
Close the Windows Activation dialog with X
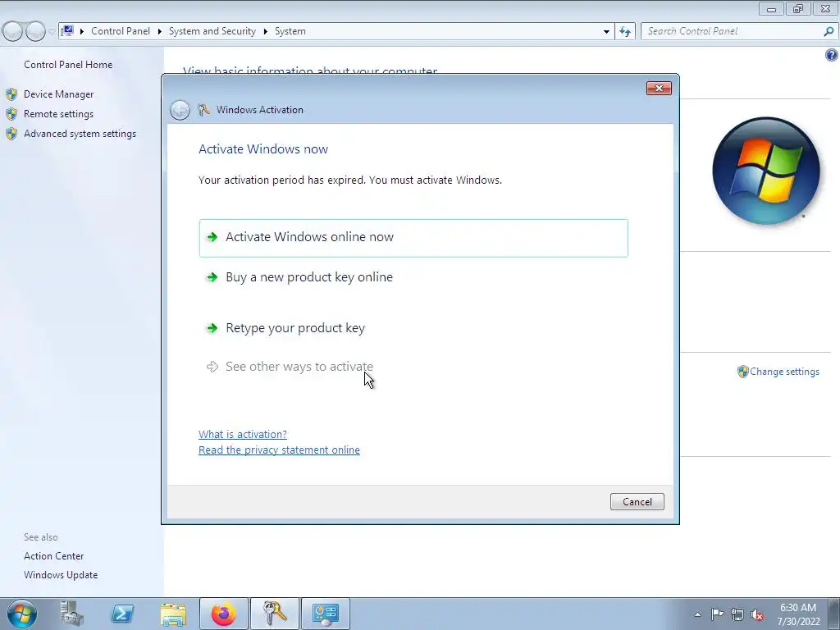(659, 88)
